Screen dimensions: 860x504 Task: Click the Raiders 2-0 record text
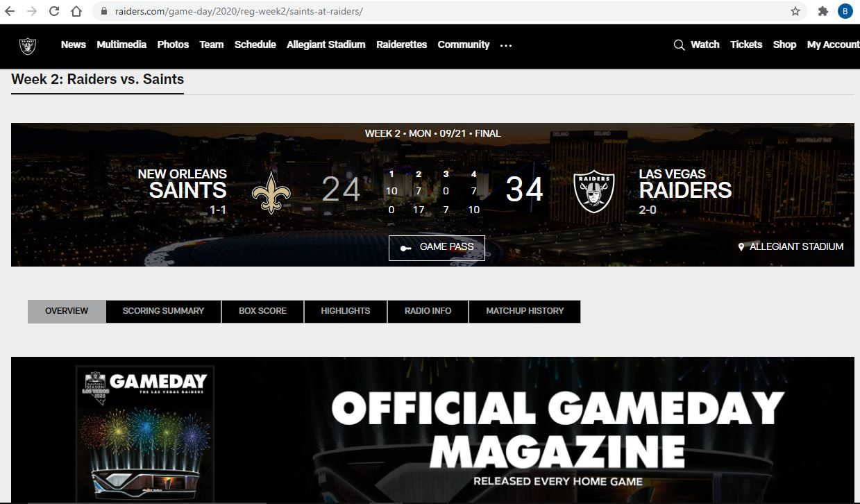coord(648,210)
